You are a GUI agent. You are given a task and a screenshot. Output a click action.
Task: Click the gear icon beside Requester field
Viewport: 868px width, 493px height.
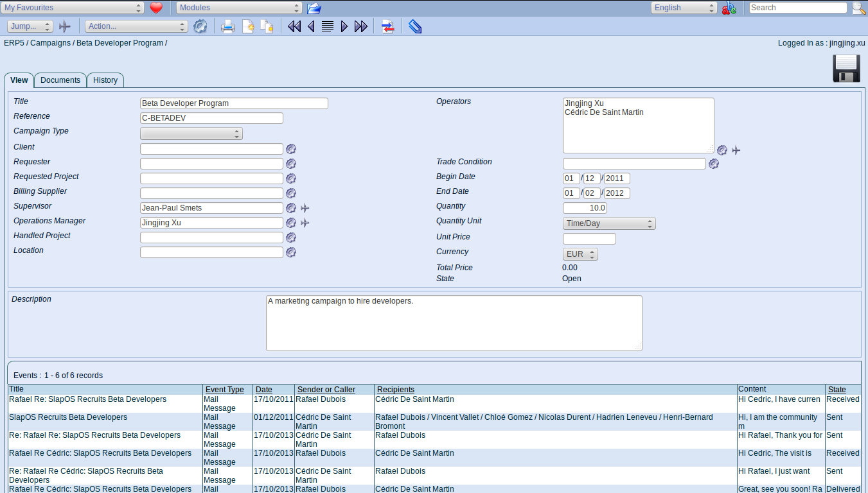click(291, 164)
